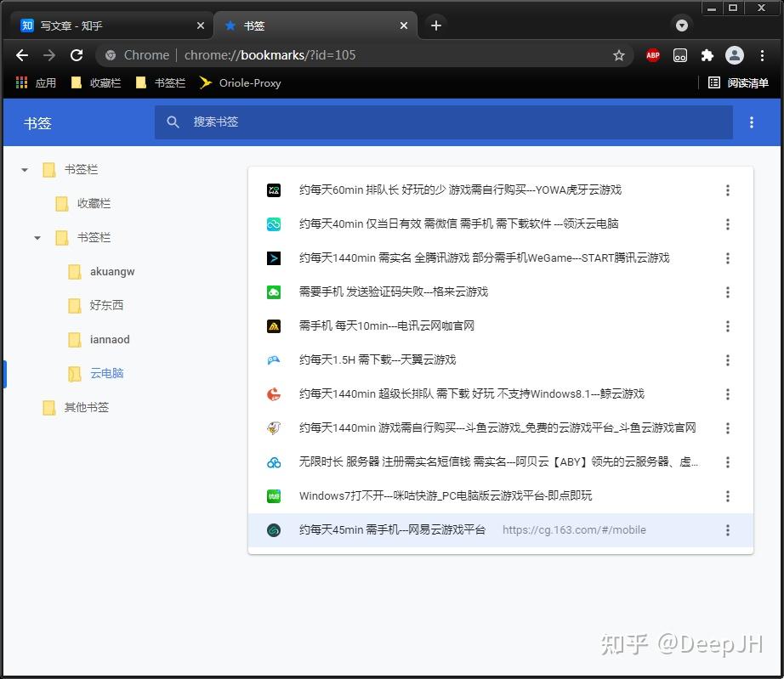Bookmark this page with the star icon
This screenshot has height=679, width=784.
[619, 55]
